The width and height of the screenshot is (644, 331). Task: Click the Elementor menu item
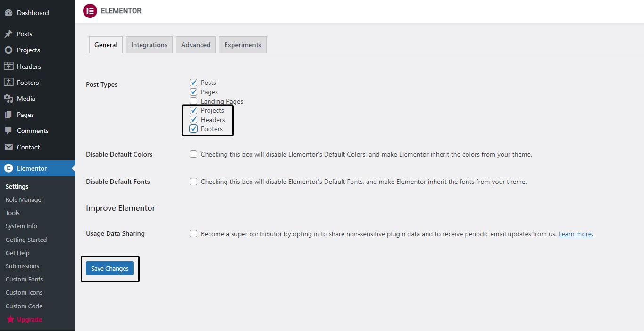click(x=38, y=168)
